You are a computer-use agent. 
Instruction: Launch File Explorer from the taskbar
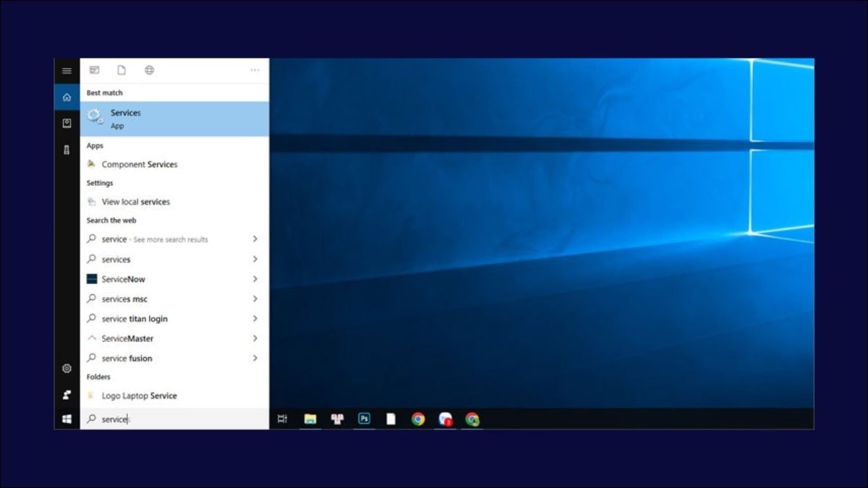310,419
